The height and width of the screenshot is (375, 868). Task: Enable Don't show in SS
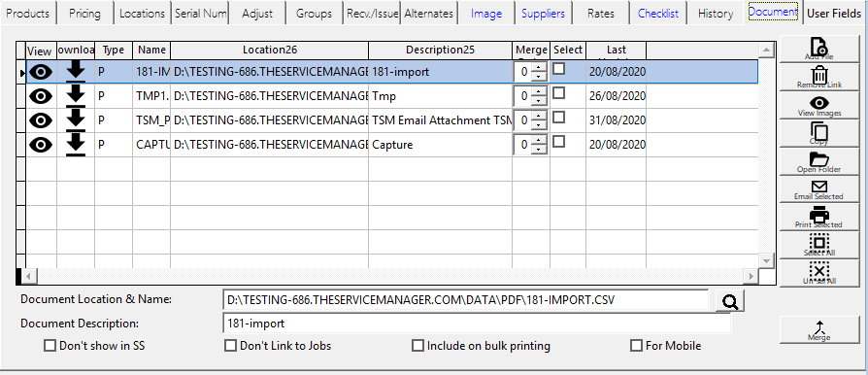pyautogui.click(x=50, y=346)
